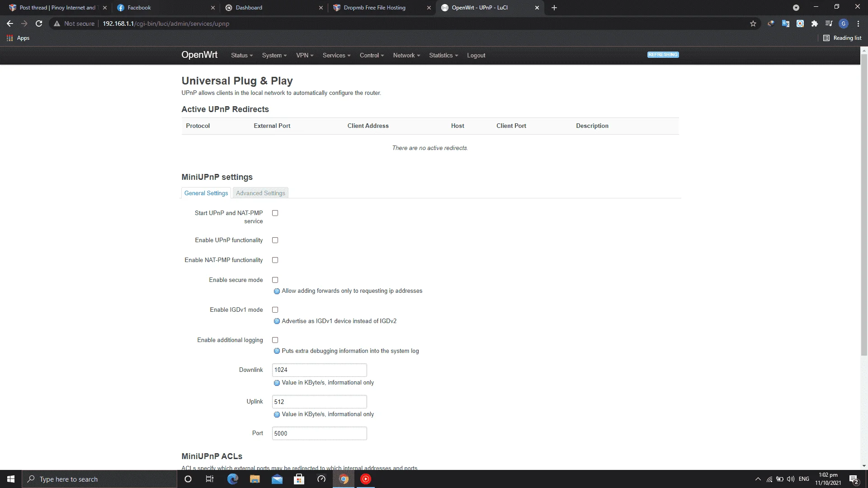Switch to the Dashboard browser tab
This screenshot has width=868, height=488.
(x=274, y=8)
